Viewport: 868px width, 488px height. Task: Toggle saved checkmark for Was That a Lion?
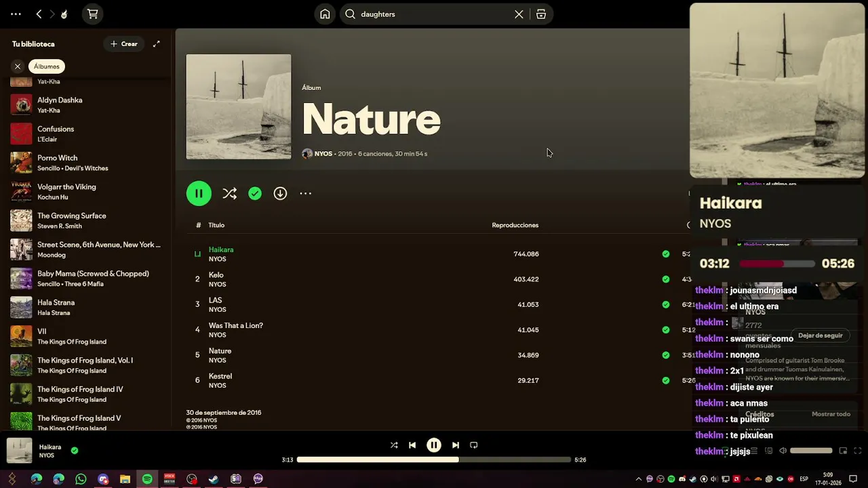[666, 330]
